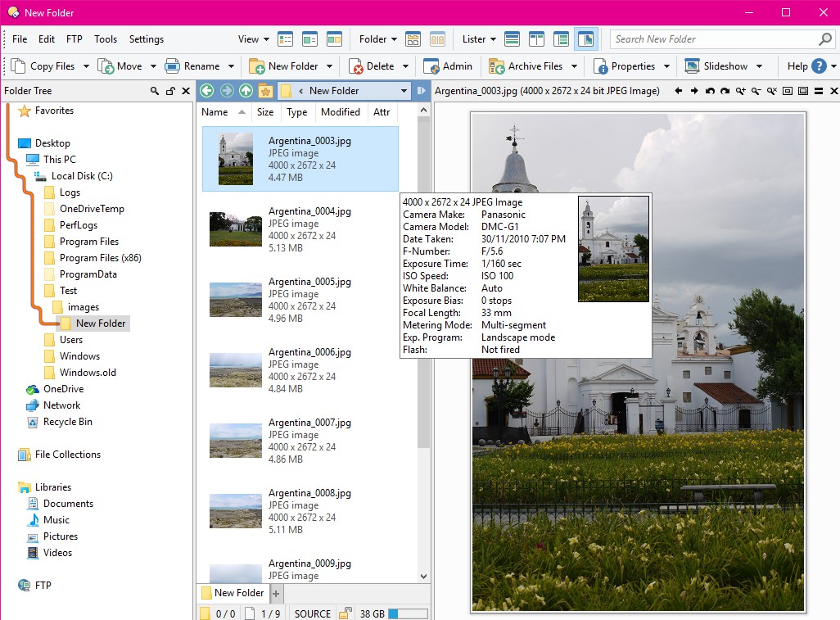Zoom out of the viewed image

point(756,91)
